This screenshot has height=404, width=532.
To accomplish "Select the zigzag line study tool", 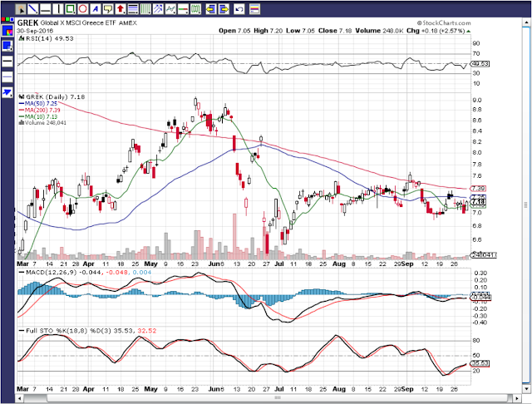I will pos(170,9).
